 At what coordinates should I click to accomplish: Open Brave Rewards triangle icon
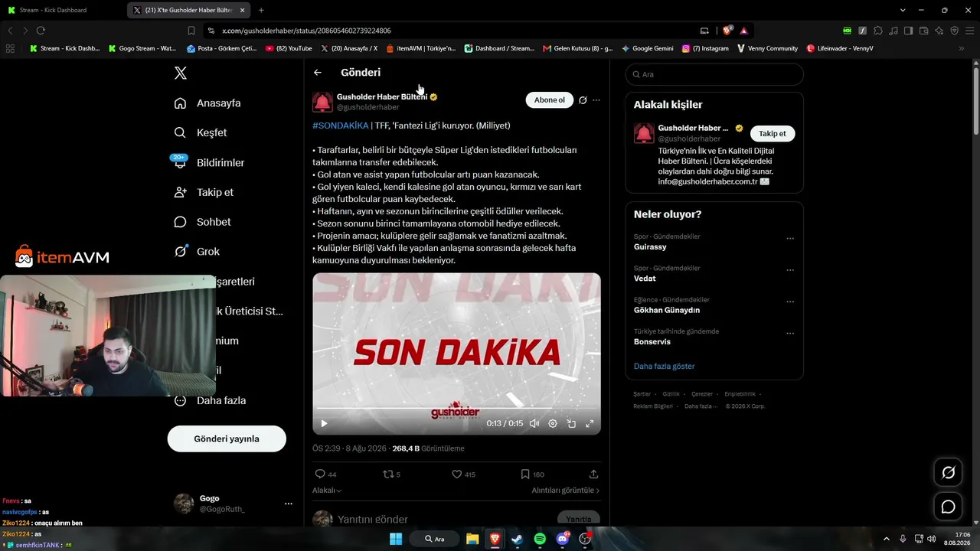(x=743, y=31)
